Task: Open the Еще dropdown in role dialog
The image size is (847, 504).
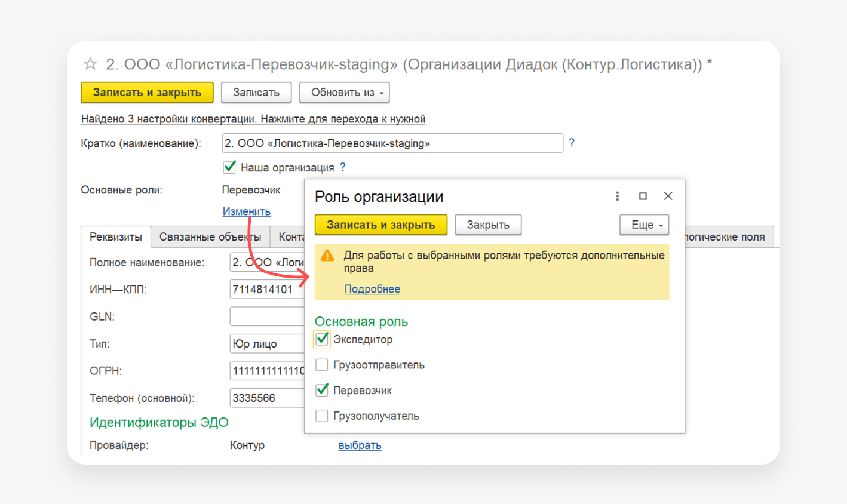Action: (645, 225)
